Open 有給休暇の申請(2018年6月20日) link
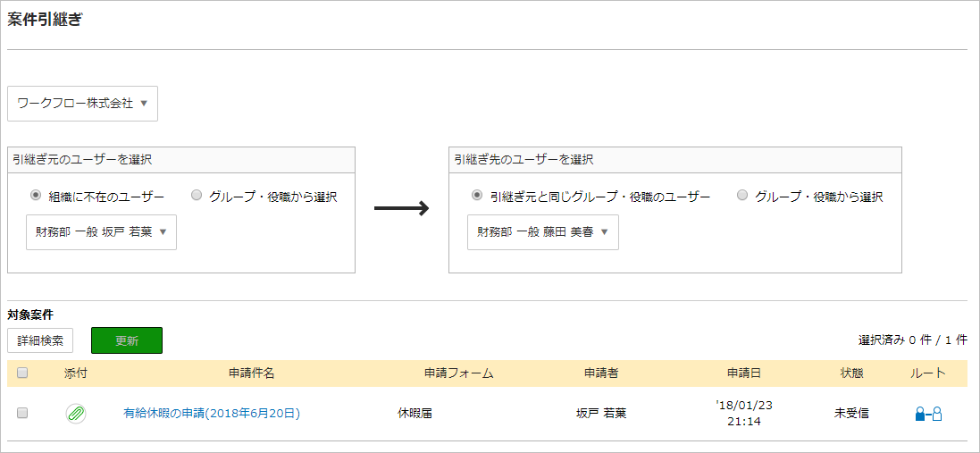 (212, 413)
